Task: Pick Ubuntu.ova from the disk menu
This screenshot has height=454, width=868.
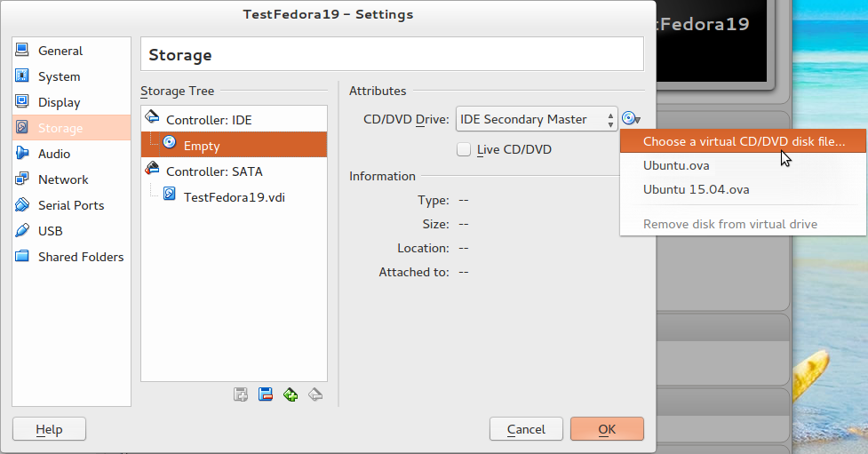Action: [676, 165]
